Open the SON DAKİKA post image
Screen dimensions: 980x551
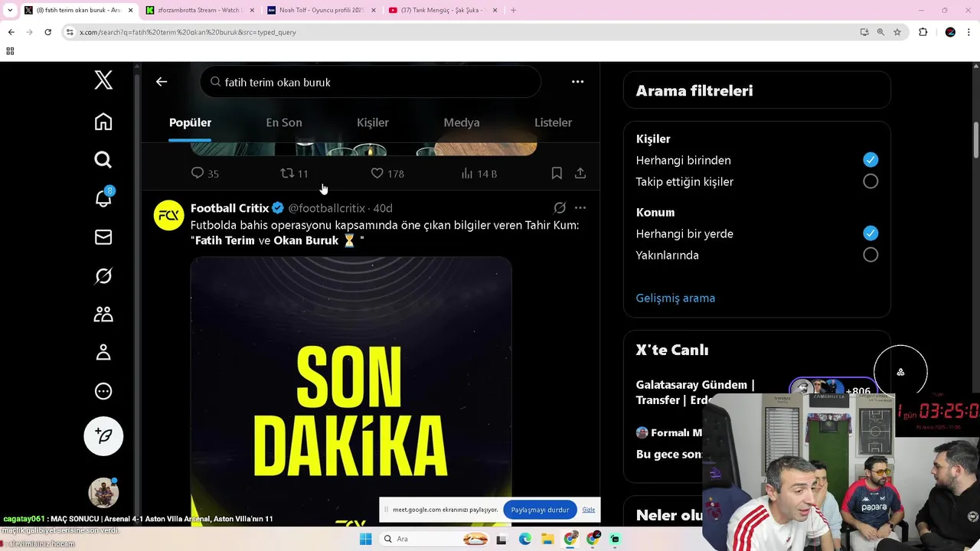tap(351, 390)
